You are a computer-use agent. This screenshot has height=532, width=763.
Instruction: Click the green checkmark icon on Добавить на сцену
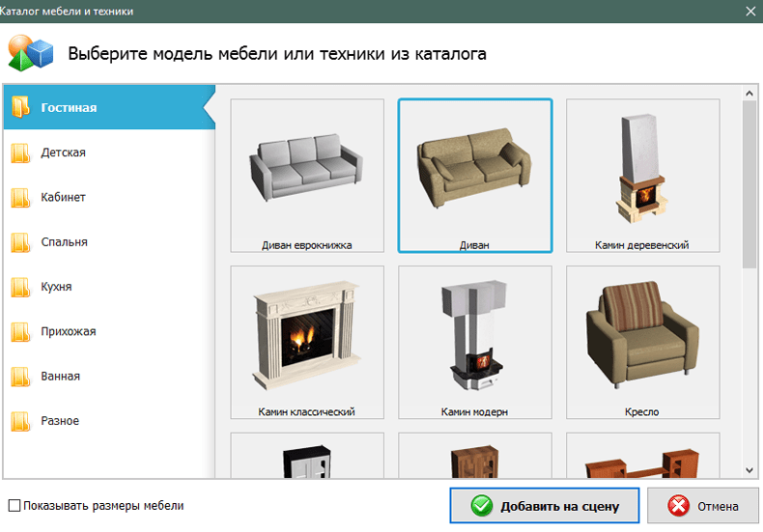click(482, 506)
